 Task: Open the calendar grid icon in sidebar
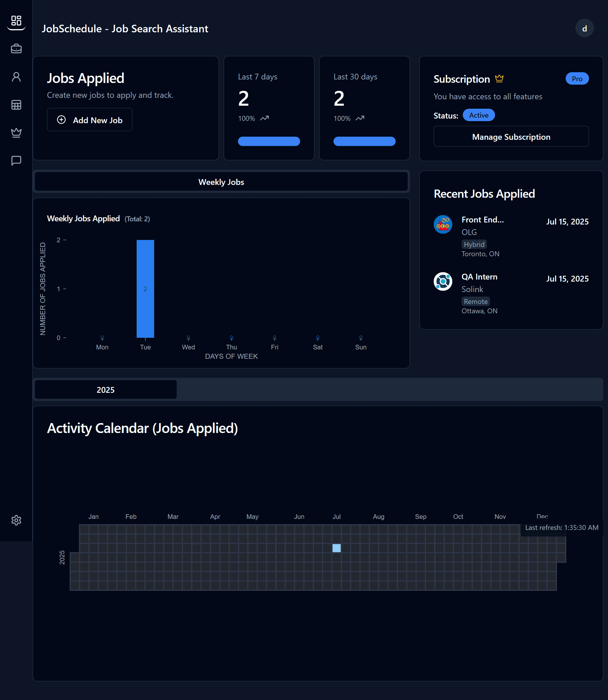[16, 105]
